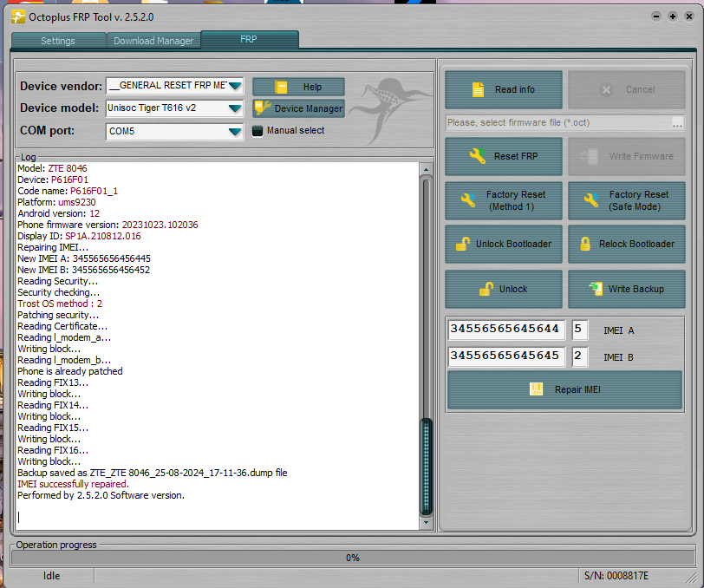Click Factory Reset (Method 1) wrench icon
The height and width of the screenshot is (588, 704).
click(467, 200)
